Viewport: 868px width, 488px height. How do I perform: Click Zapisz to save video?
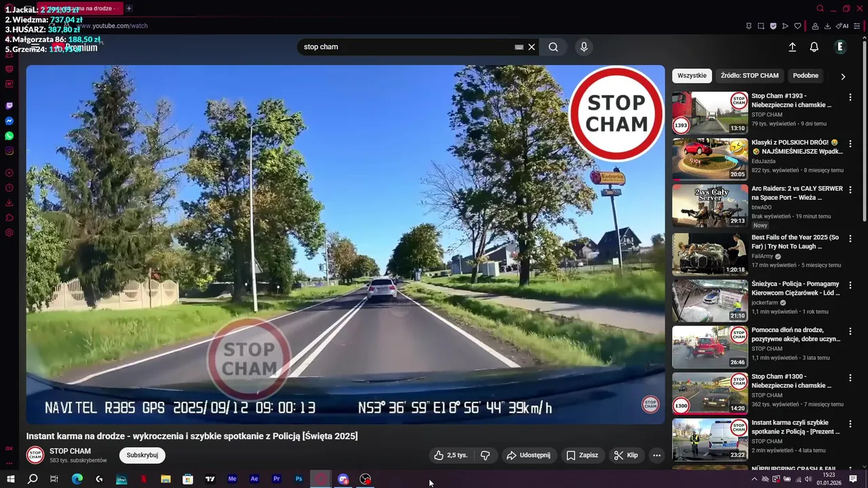(582, 455)
